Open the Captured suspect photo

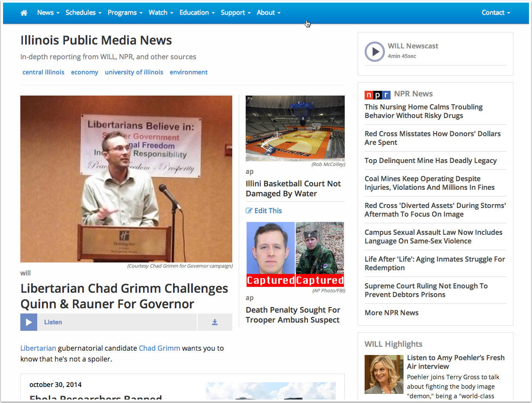click(295, 255)
